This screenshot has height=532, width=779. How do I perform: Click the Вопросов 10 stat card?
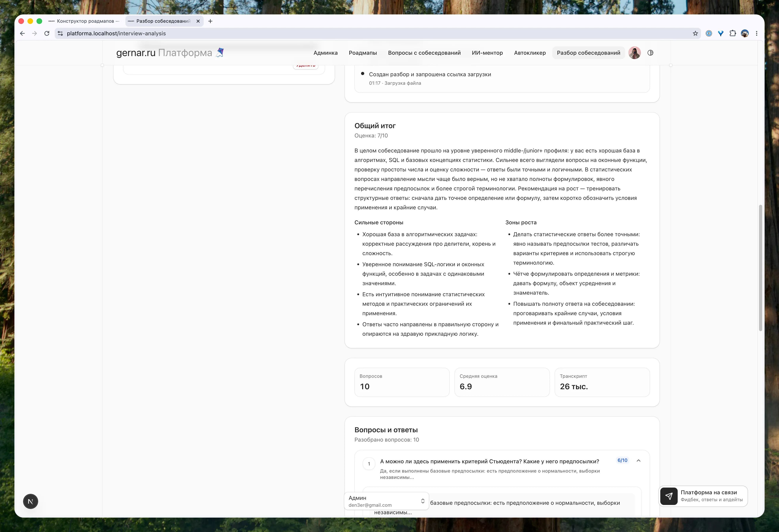click(402, 382)
